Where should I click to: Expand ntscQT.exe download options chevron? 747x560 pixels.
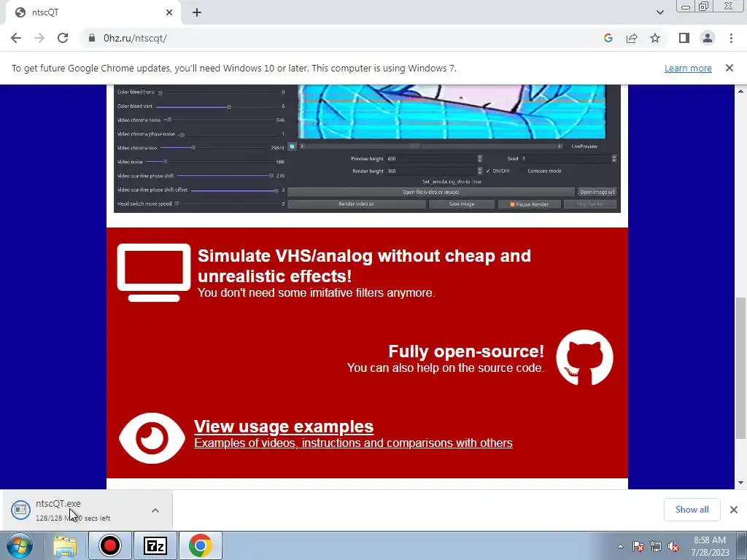click(x=155, y=510)
